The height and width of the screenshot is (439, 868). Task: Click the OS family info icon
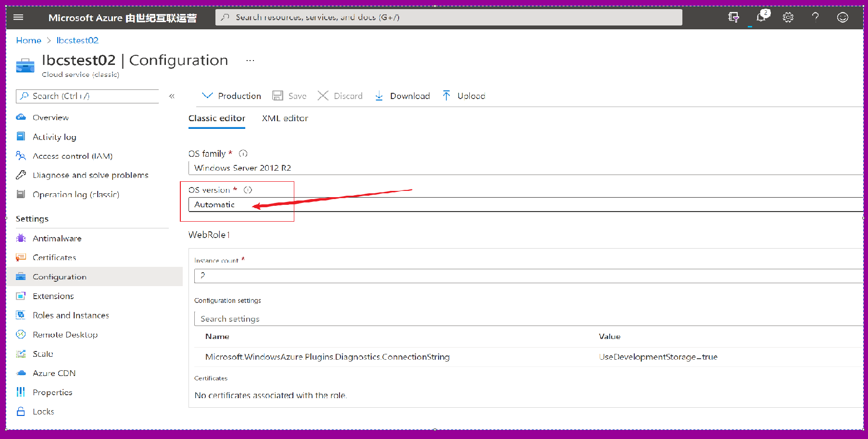click(243, 154)
